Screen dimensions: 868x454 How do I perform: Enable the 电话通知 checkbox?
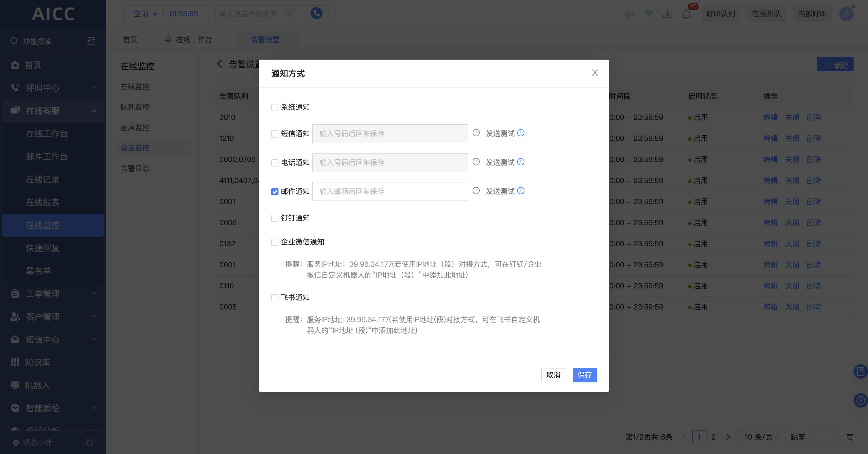(275, 163)
